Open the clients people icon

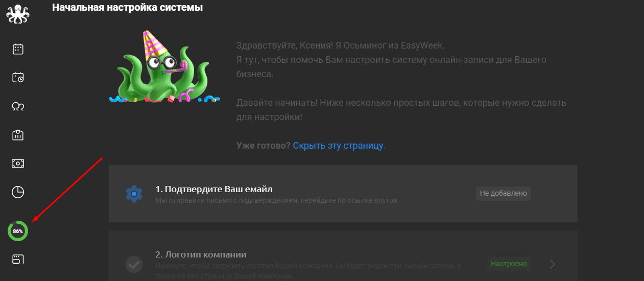point(18,106)
